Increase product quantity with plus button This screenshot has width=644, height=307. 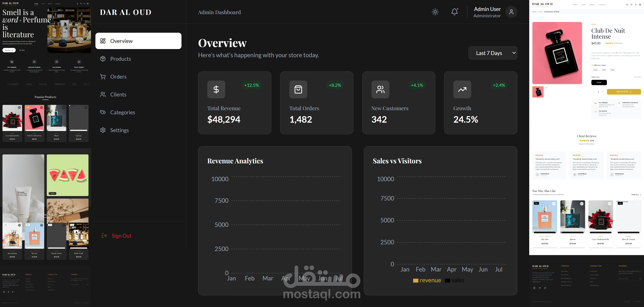[603, 92]
